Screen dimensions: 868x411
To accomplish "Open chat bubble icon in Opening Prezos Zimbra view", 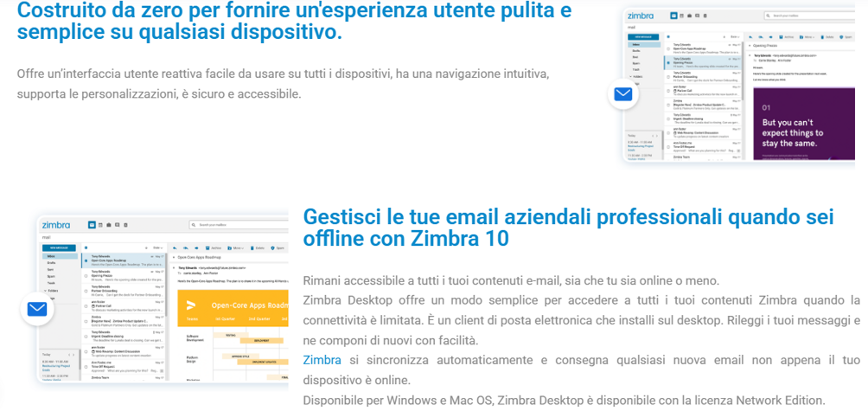I will [698, 16].
